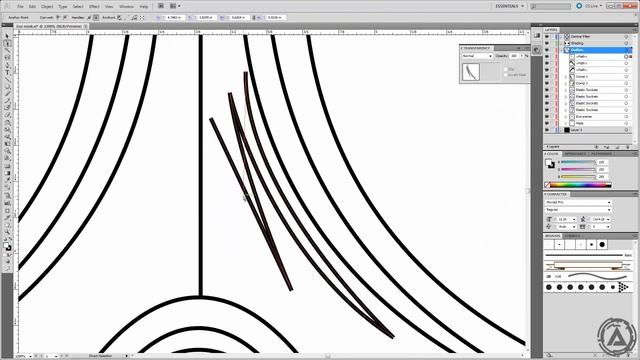
Task: Expand the Eye pieces group
Action: (x=566, y=116)
